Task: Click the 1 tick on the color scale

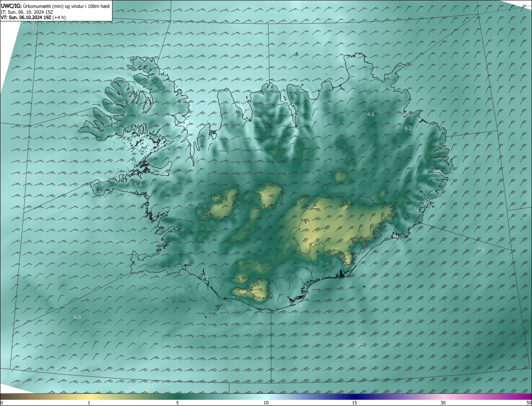Action: coord(89,403)
